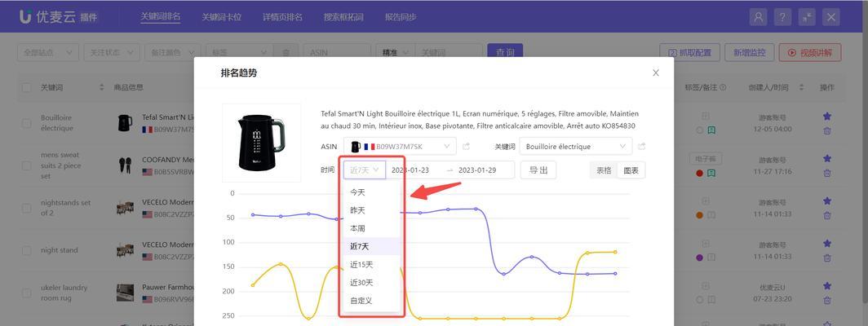The width and height of the screenshot is (868, 326).
Task: Add tag plus icon in 12-05 04:00 row
Action: coord(705,117)
